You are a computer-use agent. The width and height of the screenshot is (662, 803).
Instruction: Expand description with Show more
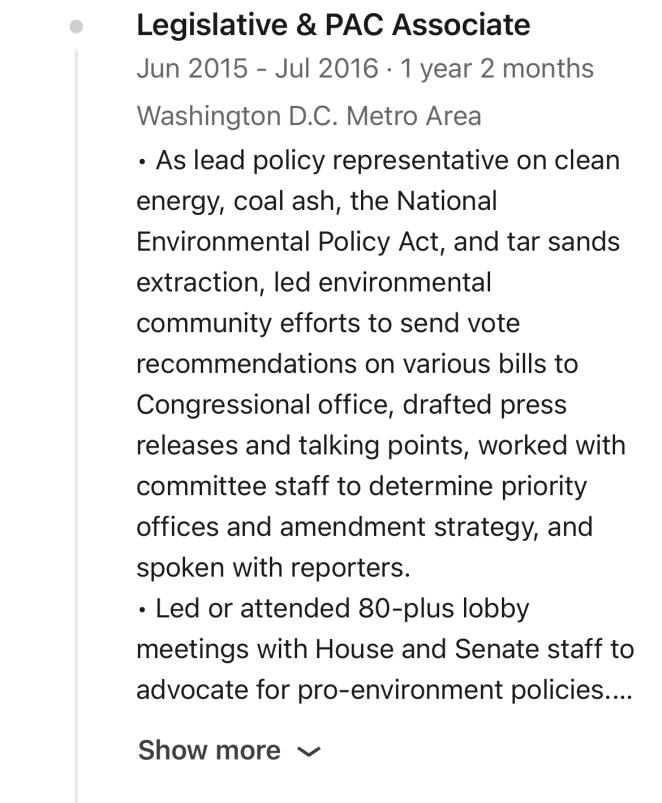tap(209, 750)
